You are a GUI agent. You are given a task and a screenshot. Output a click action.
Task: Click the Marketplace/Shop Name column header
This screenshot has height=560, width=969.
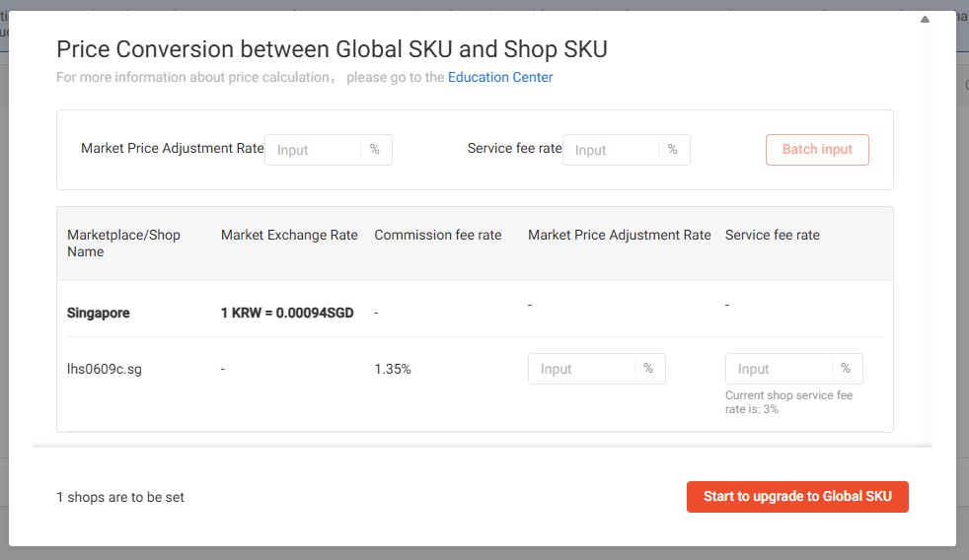point(123,244)
